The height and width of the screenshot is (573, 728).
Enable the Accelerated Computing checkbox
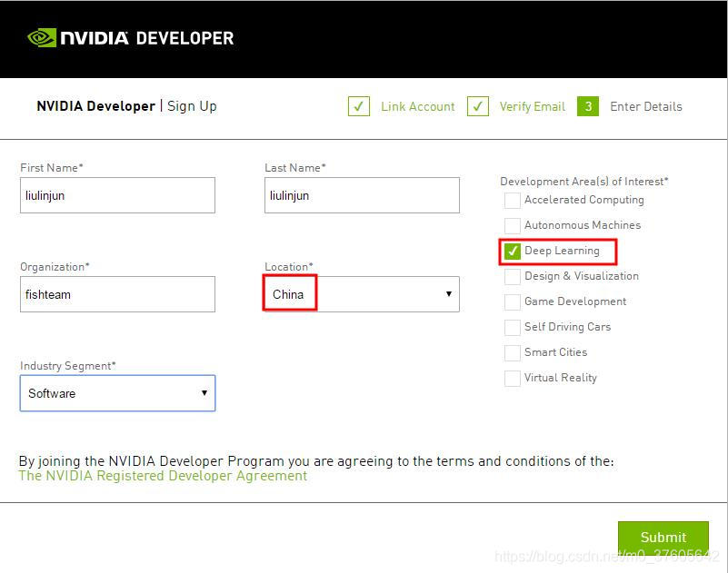[x=512, y=201]
